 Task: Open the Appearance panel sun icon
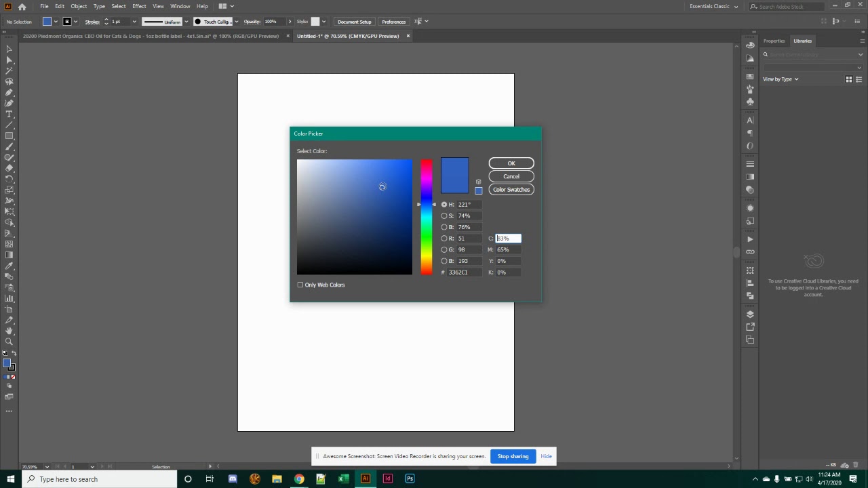[750, 208]
